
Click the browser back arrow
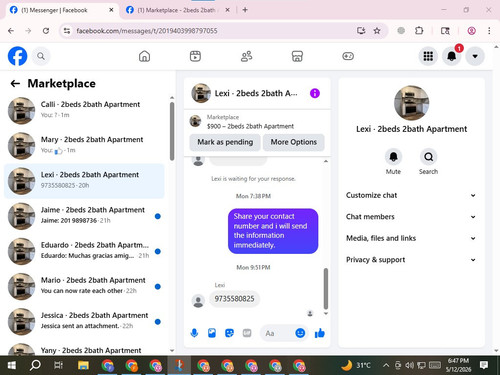pos(11,31)
